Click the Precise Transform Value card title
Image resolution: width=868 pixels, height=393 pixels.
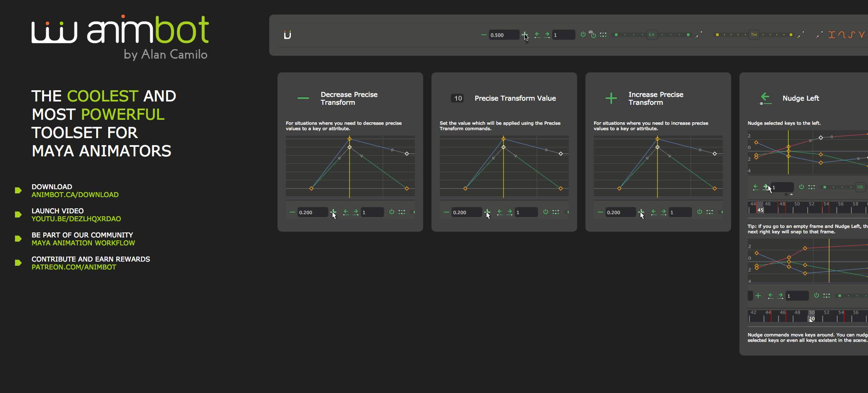click(x=515, y=98)
